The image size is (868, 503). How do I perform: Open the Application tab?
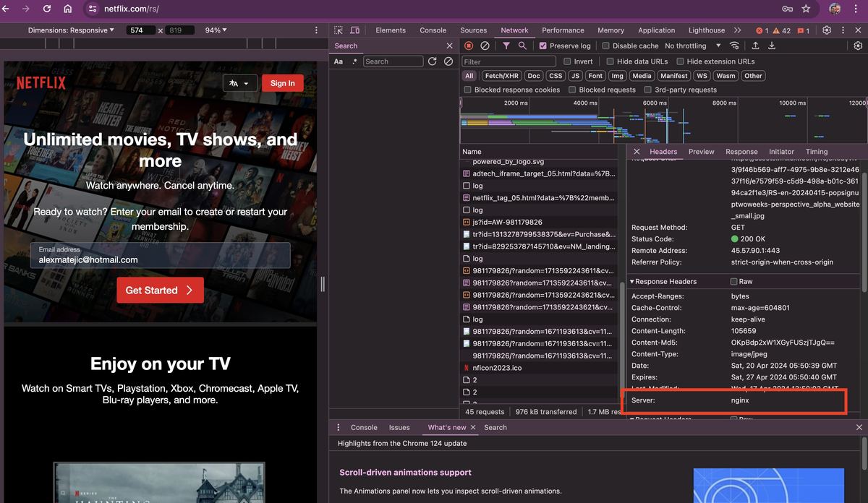coord(657,30)
